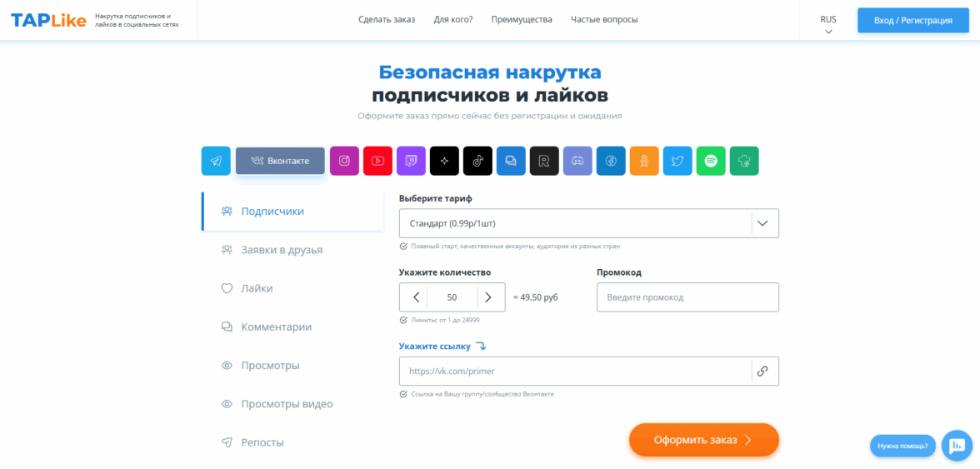The image size is (980, 469).
Task: Select the orange Odnoklassniki network icon
Action: pyautogui.click(x=644, y=161)
